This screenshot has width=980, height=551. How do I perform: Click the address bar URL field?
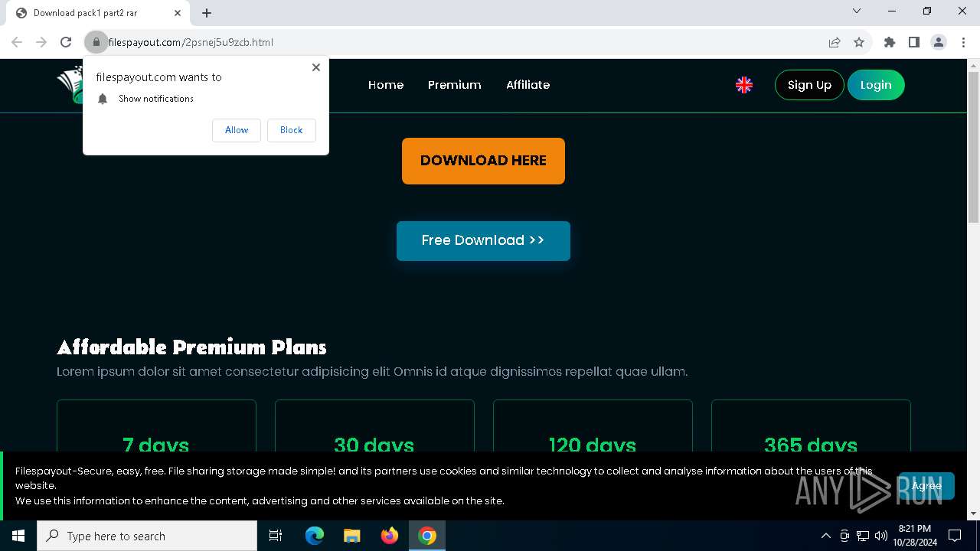[x=459, y=42]
